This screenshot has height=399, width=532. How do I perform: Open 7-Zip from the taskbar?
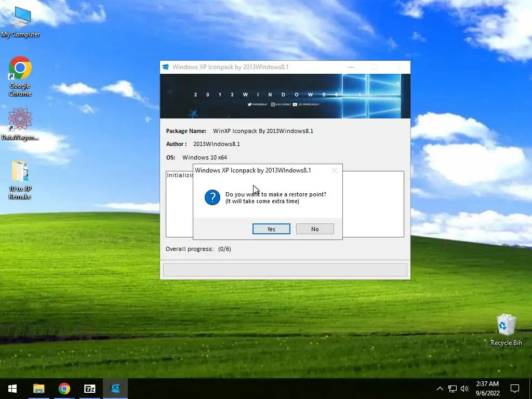click(x=89, y=389)
